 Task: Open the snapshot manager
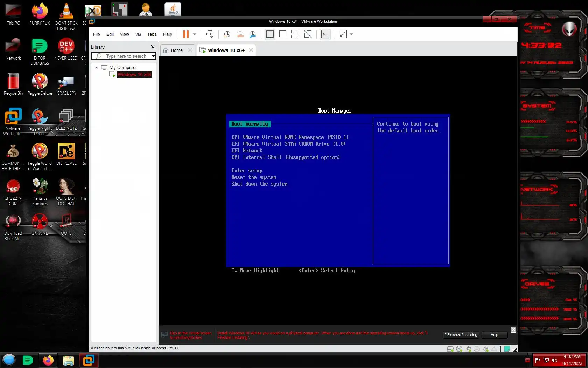pyautogui.click(x=253, y=34)
